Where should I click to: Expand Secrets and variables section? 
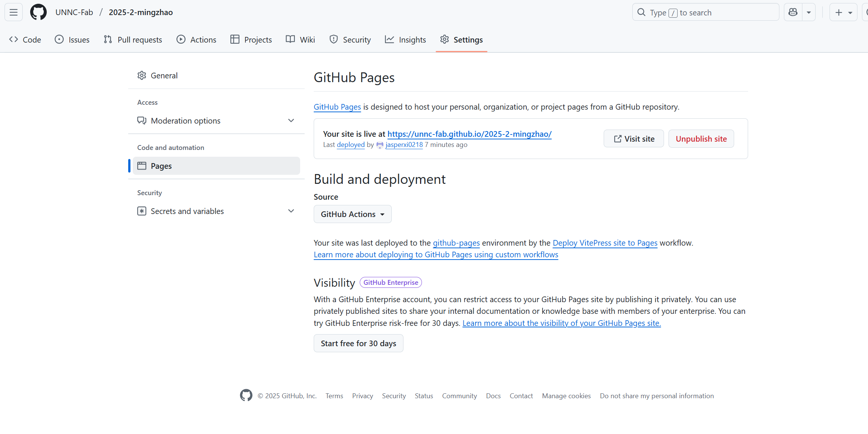tap(291, 211)
